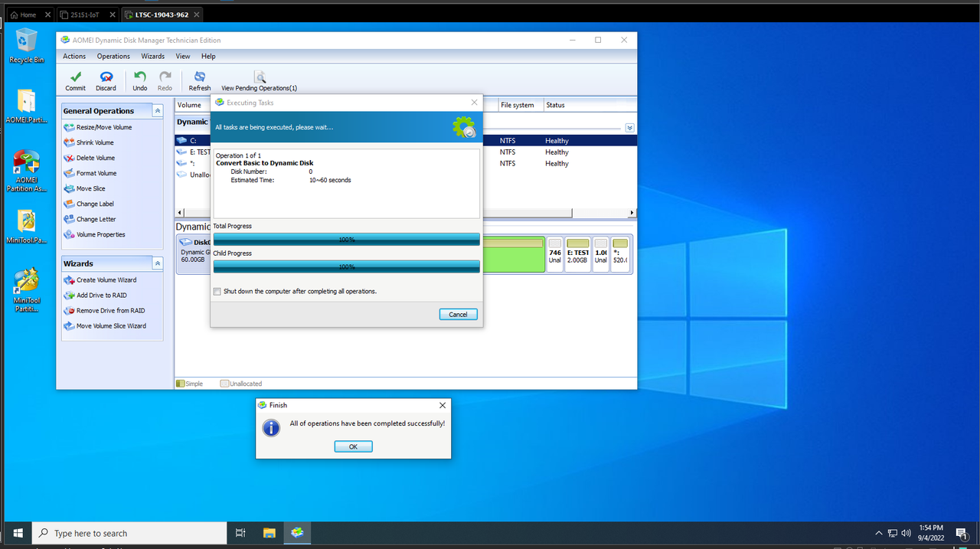This screenshot has height=549, width=980.
Task: Click the Child Progress bar
Action: click(x=346, y=266)
